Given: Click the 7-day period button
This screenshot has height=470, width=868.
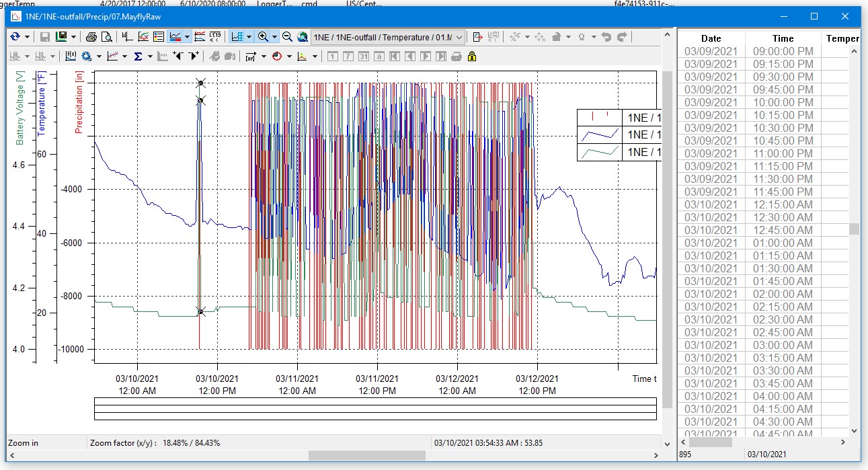Looking at the screenshot, I should (x=348, y=56).
